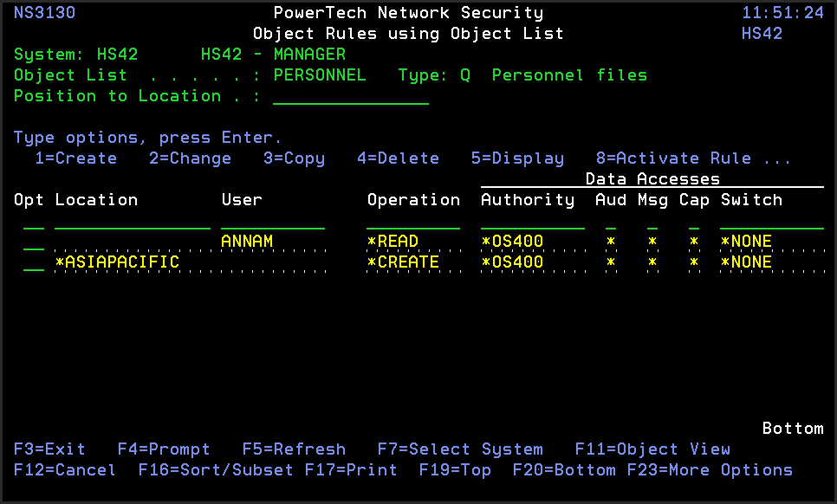
Task: Print the list using F17=Print
Action: pos(351,470)
